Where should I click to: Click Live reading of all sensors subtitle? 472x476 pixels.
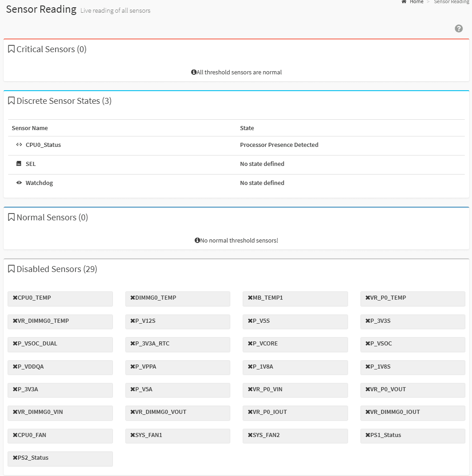coord(115,10)
